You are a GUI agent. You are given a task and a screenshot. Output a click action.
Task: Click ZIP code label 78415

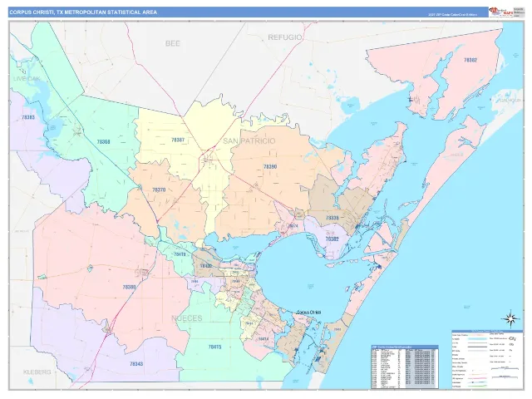pos(214,347)
